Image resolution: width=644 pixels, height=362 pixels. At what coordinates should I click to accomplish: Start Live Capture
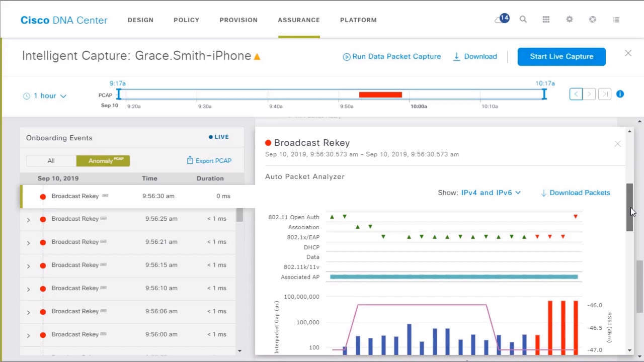(x=561, y=57)
